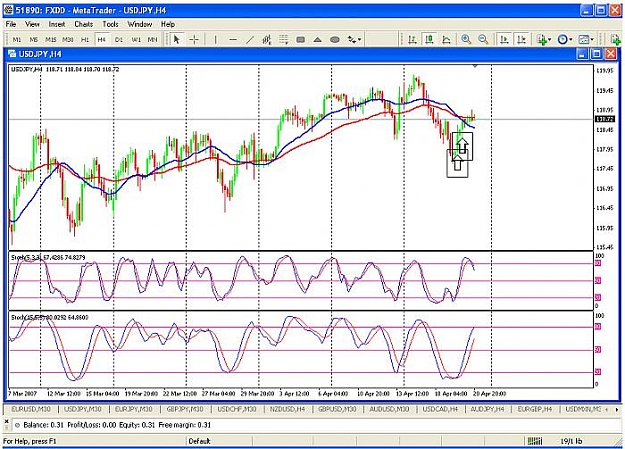
Task: Switch chart to candlesticks
Action: pyautogui.click(x=429, y=39)
